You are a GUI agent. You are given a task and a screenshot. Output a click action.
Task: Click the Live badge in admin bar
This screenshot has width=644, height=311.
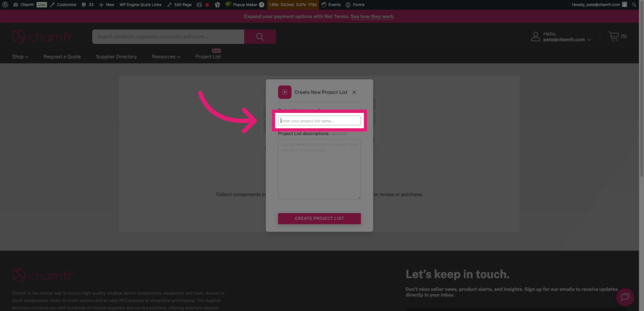coord(42,4)
